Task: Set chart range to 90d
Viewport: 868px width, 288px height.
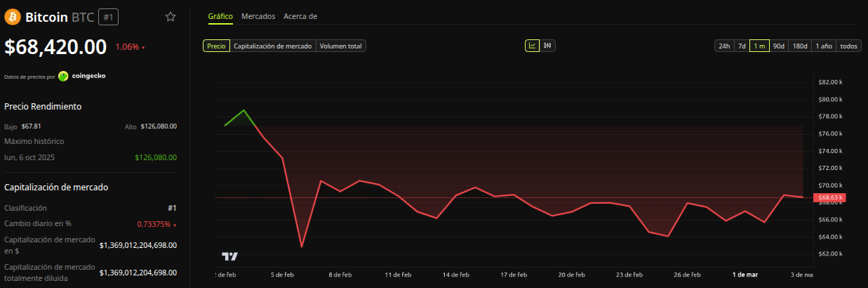Action: (779, 46)
